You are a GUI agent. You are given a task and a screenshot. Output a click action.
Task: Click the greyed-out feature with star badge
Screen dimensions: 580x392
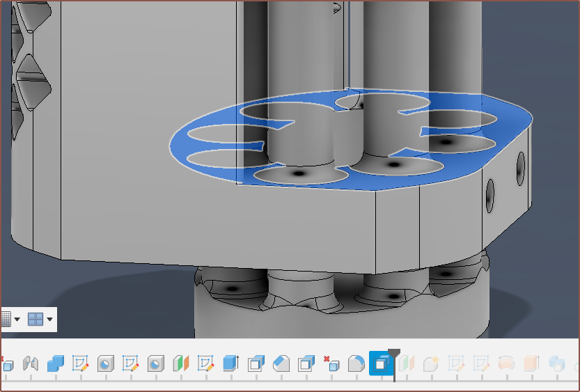[431, 363]
